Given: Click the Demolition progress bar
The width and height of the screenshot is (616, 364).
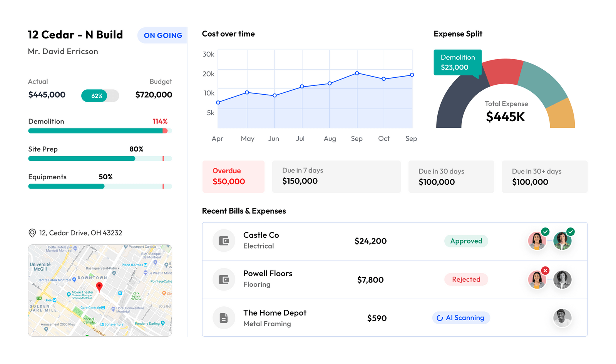Looking at the screenshot, I should [100, 131].
